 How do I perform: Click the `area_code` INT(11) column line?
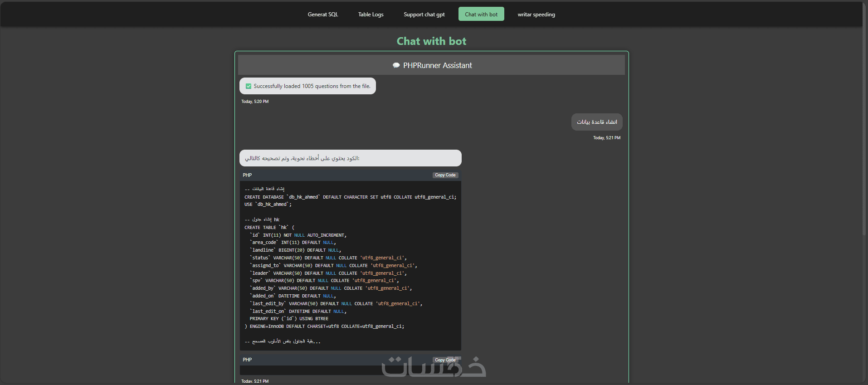click(x=293, y=243)
